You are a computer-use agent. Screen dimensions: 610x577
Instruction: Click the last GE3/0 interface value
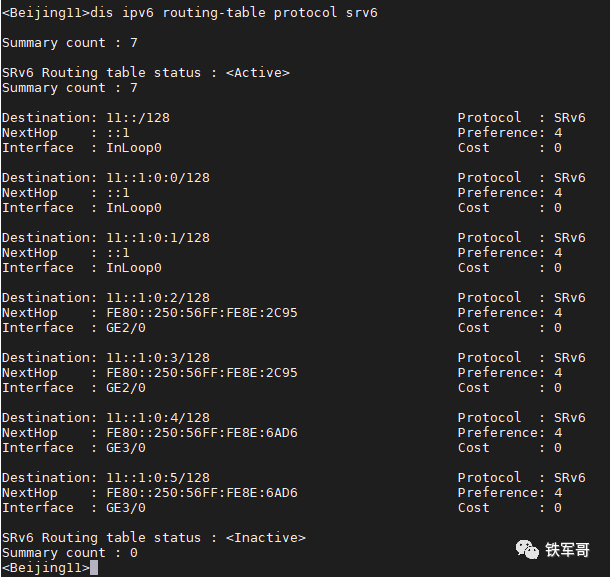coord(126,508)
